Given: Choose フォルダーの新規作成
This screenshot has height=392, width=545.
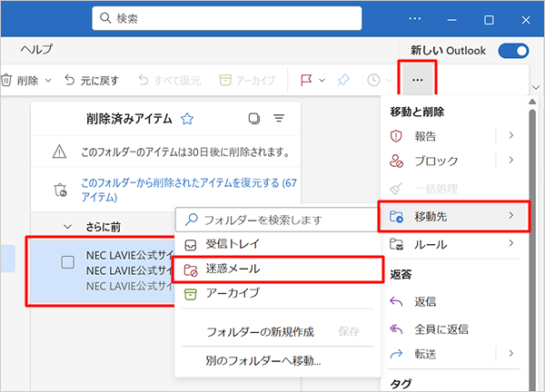Looking at the screenshot, I should coord(260,332).
